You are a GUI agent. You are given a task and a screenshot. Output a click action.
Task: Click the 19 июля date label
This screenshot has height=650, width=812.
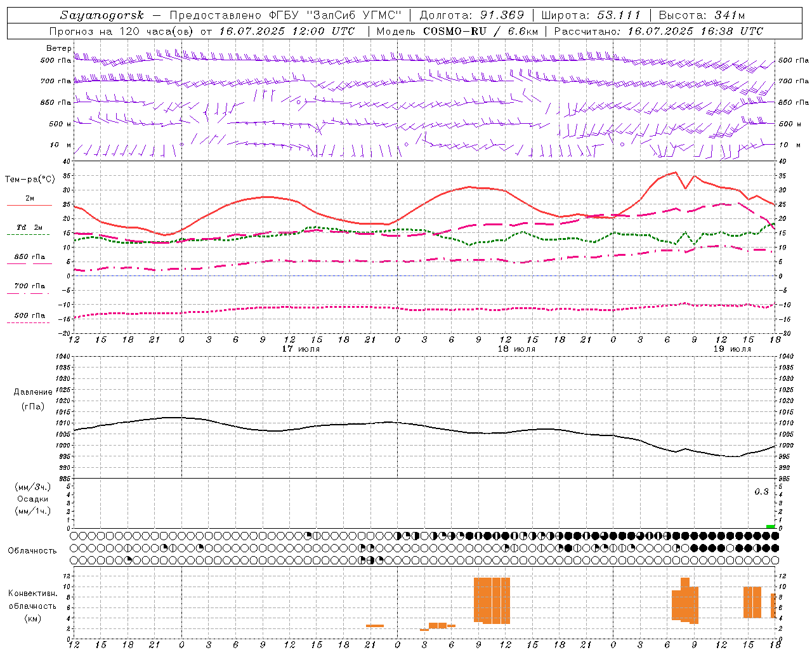click(x=732, y=349)
